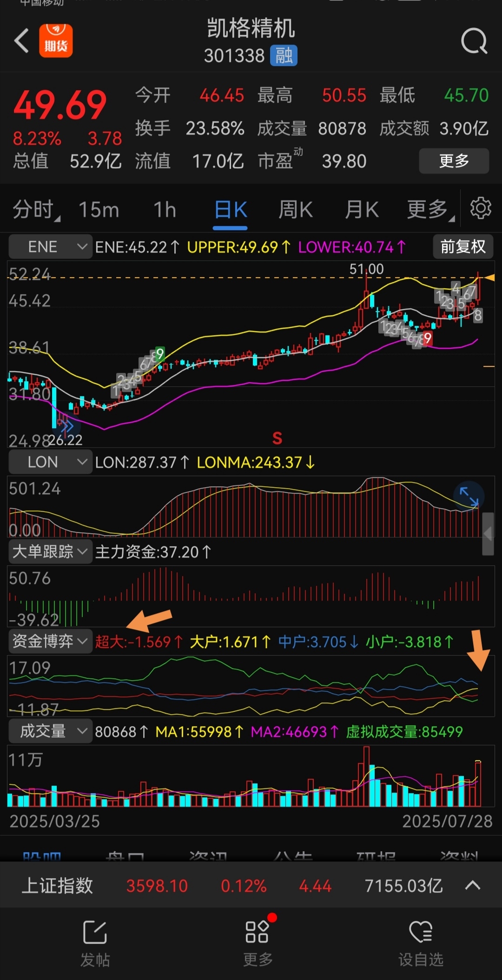This screenshot has height=980, width=502.
Task: Tap the LOWER:40.74 indicator value
Action: coord(352,247)
